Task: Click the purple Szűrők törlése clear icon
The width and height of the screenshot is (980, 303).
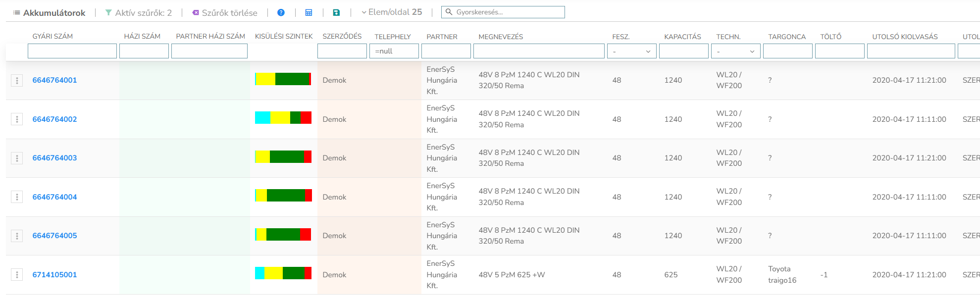Action: pos(196,13)
